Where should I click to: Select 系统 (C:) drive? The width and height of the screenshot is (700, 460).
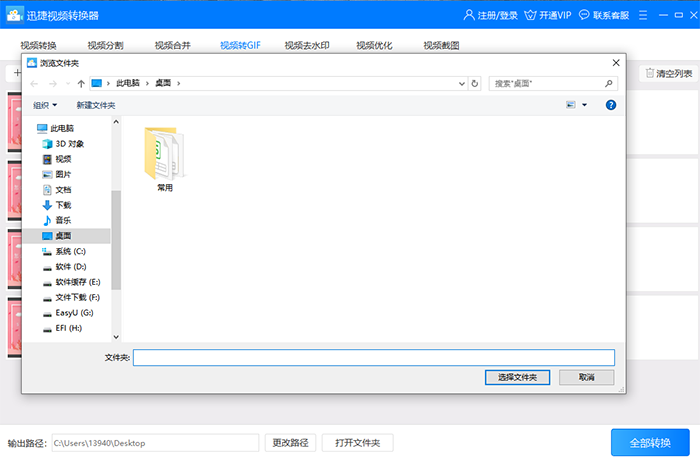(64, 251)
